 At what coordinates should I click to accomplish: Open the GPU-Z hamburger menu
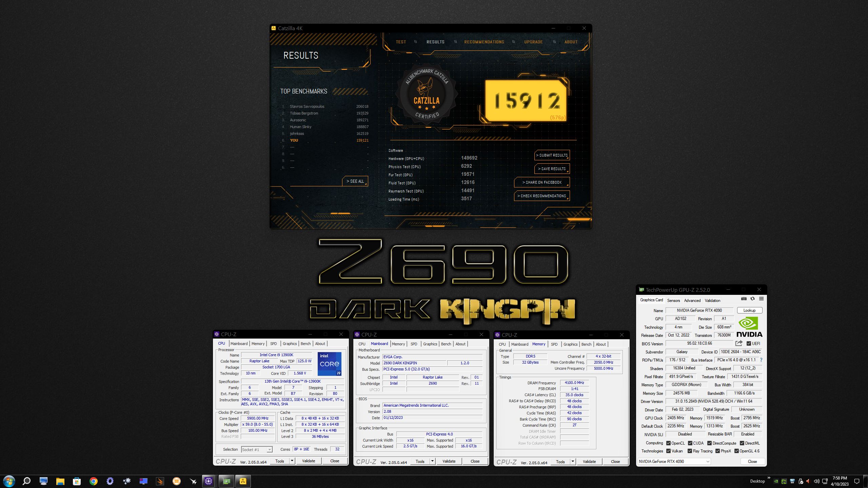click(x=761, y=299)
